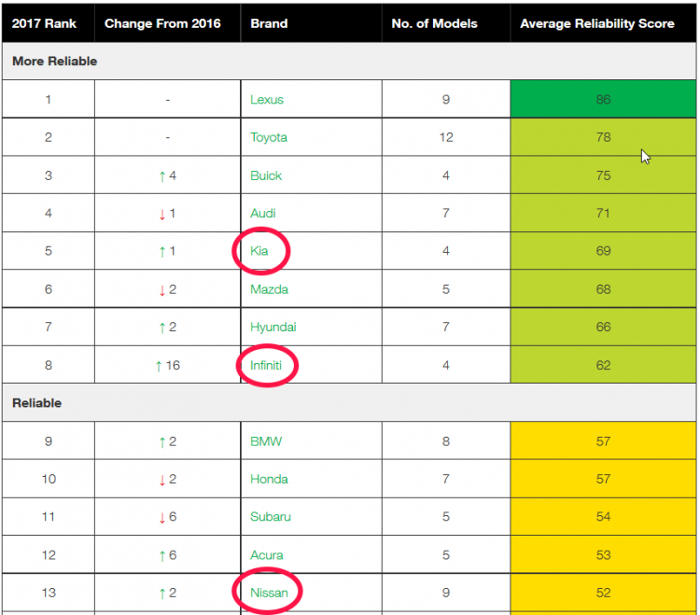The image size is (700, 615).
Task: Click BMW's model count 8
Action: click(446, 441)
